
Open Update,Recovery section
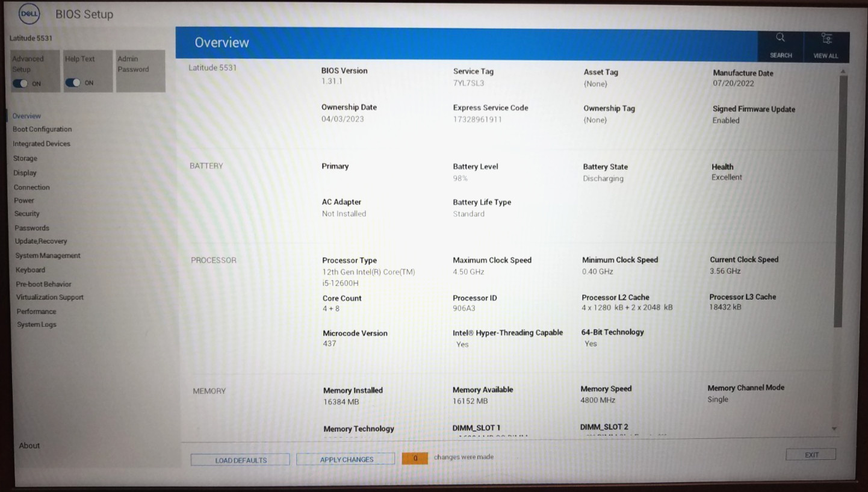41,241
